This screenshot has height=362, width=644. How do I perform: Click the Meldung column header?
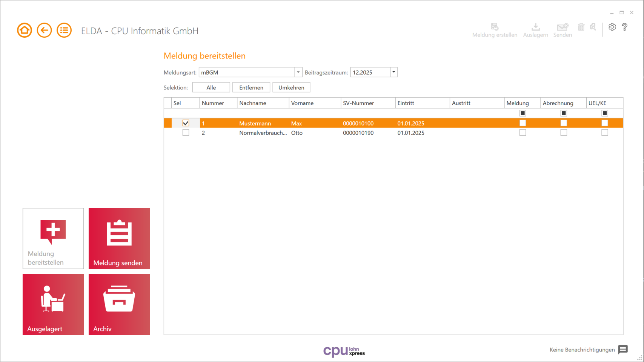[x=522, y=103]
